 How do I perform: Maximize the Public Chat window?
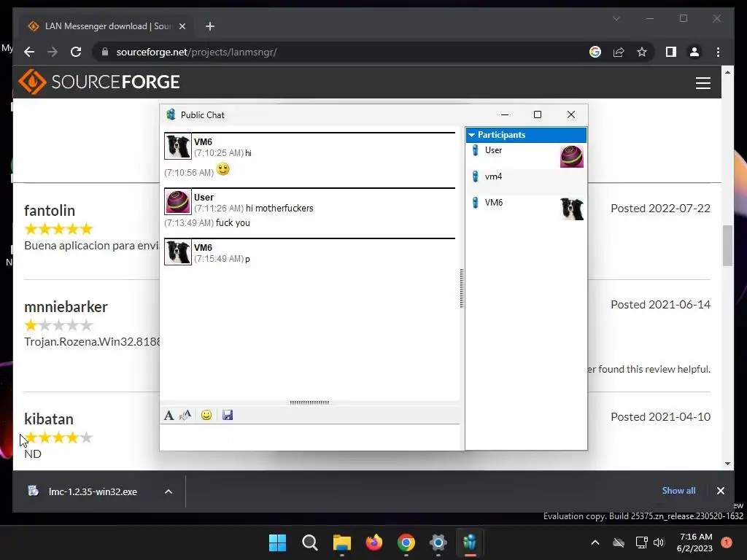[x=538, y=114]
